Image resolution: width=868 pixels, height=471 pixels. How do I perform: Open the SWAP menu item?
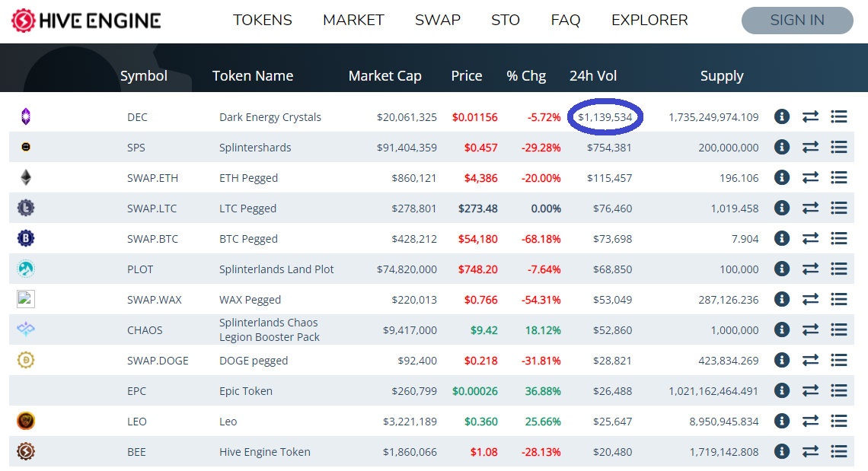point(437,21)
